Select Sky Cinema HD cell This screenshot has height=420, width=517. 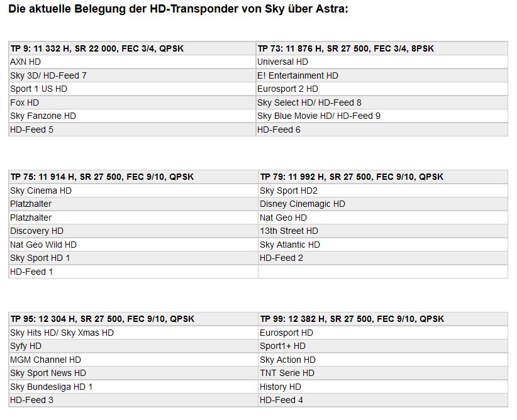[133, 191]
